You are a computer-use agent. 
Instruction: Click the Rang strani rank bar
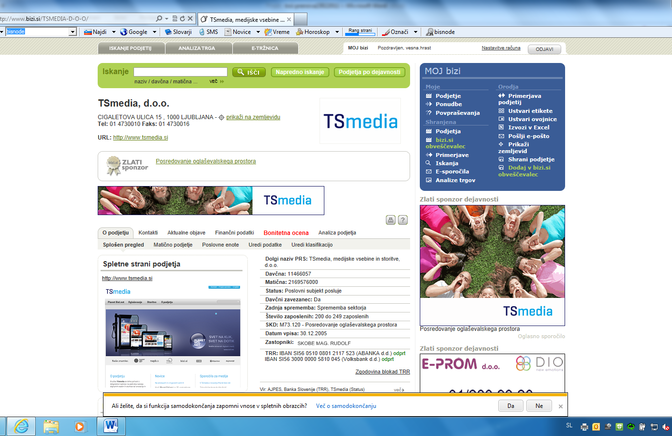click(360, 32)
